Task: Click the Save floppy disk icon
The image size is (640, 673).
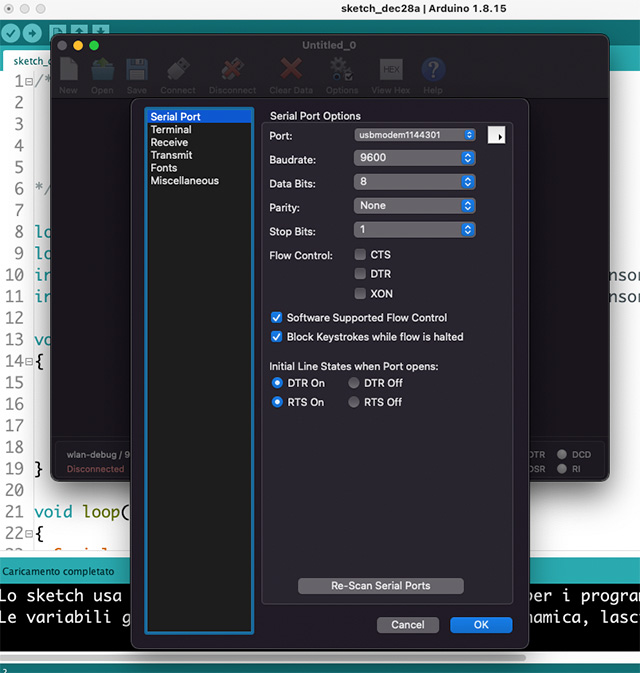Action: pos(137,73)
